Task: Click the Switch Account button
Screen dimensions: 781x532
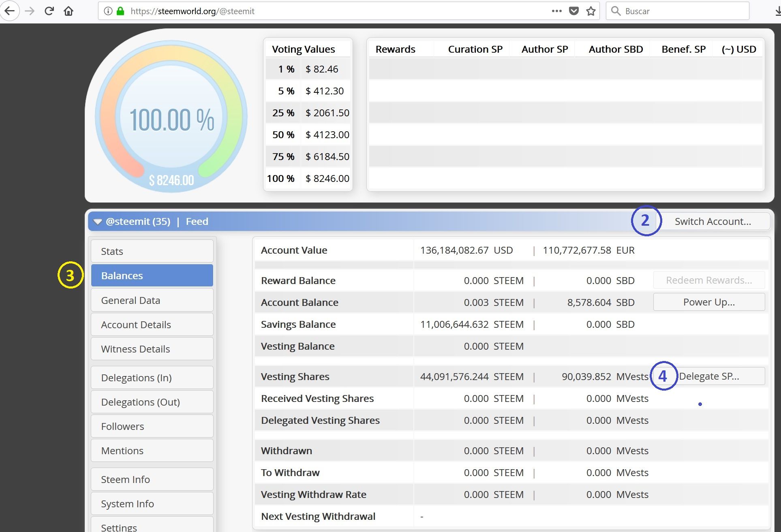Action: [x=713, y=221]
